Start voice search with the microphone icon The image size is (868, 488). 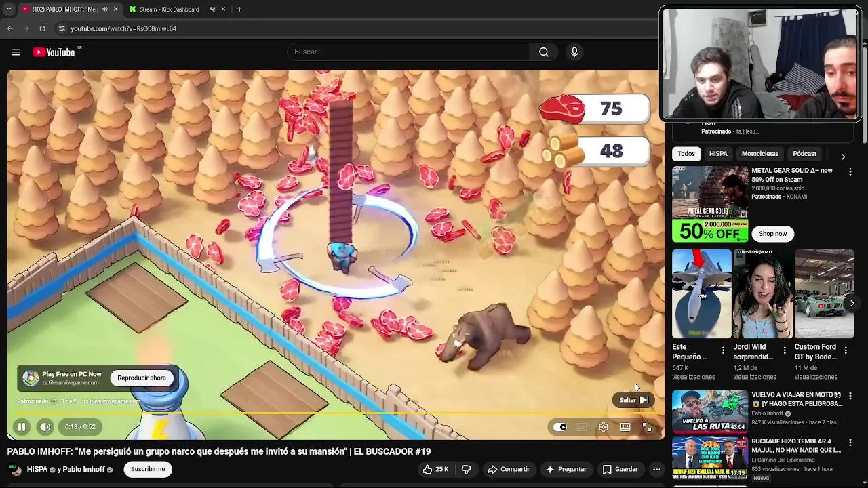tap(574, 52)
